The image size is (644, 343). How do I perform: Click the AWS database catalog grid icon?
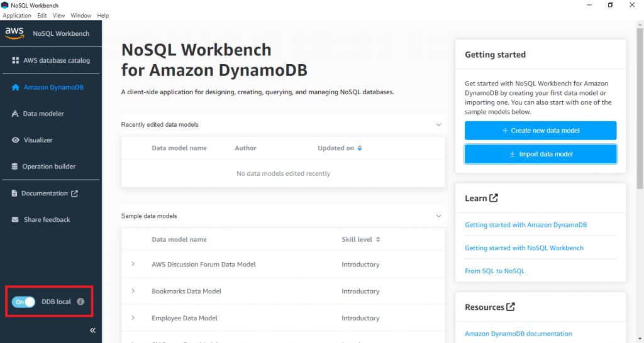[16, 60]
